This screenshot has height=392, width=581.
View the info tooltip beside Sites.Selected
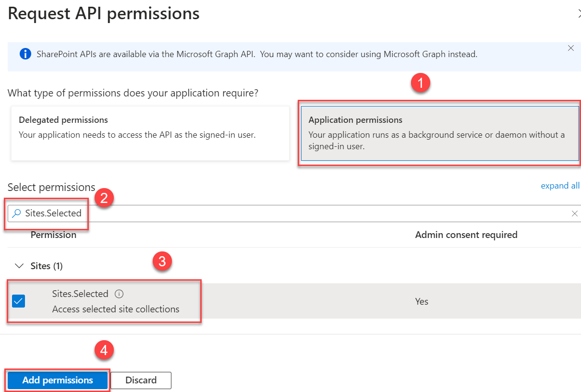[x=119, y=294]
